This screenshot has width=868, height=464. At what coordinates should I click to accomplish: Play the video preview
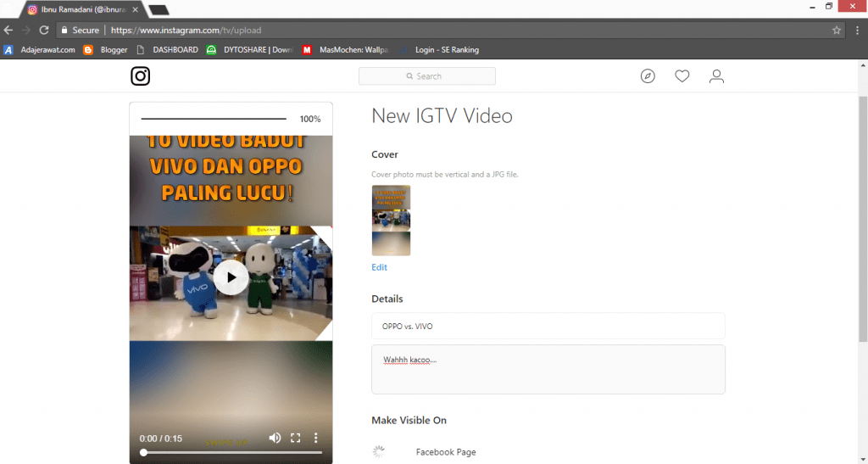(x=231, y=277)
